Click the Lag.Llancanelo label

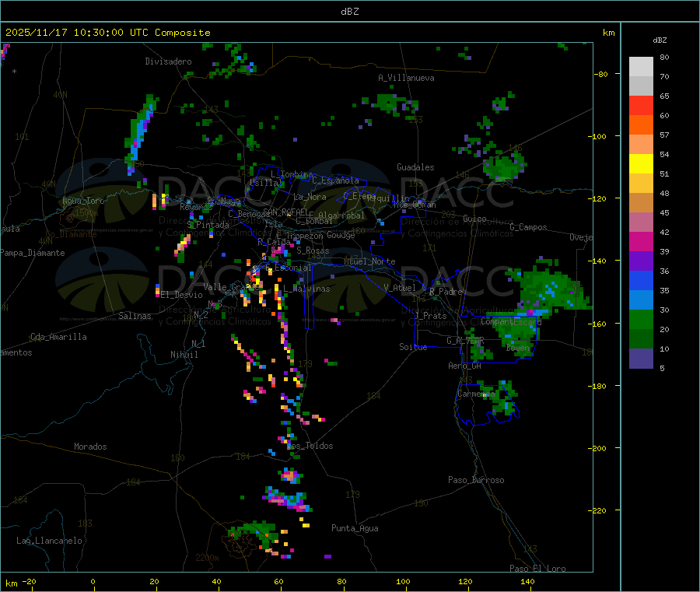tap(50, 541)
